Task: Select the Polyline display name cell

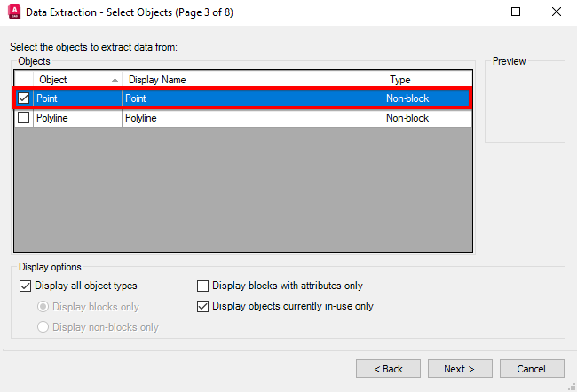Action: pos(252,118)
